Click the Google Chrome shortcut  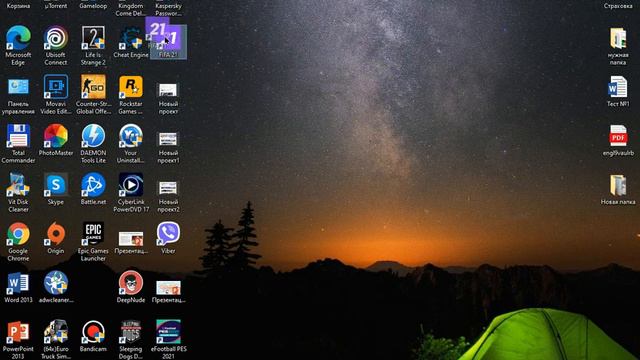point(18,241)
